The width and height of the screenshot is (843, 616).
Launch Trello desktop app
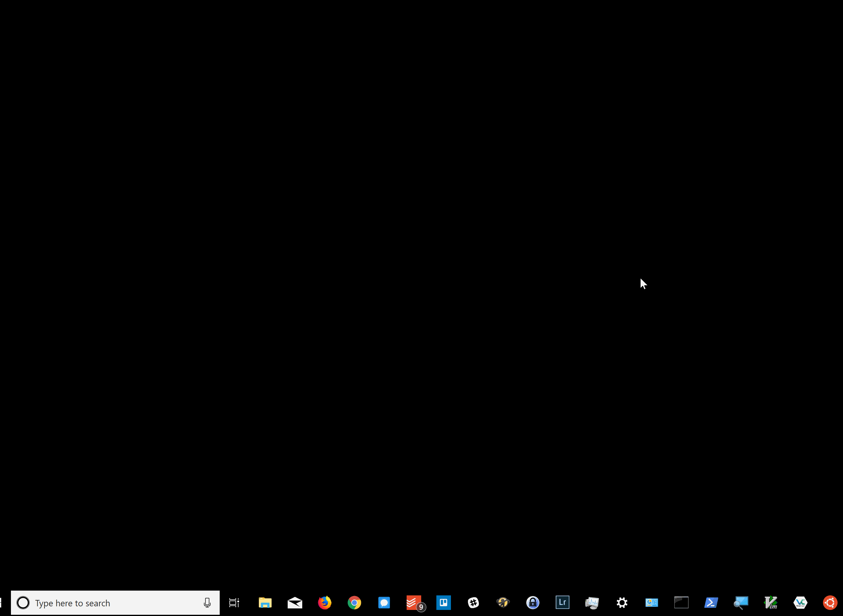click(x=443, y=602)
